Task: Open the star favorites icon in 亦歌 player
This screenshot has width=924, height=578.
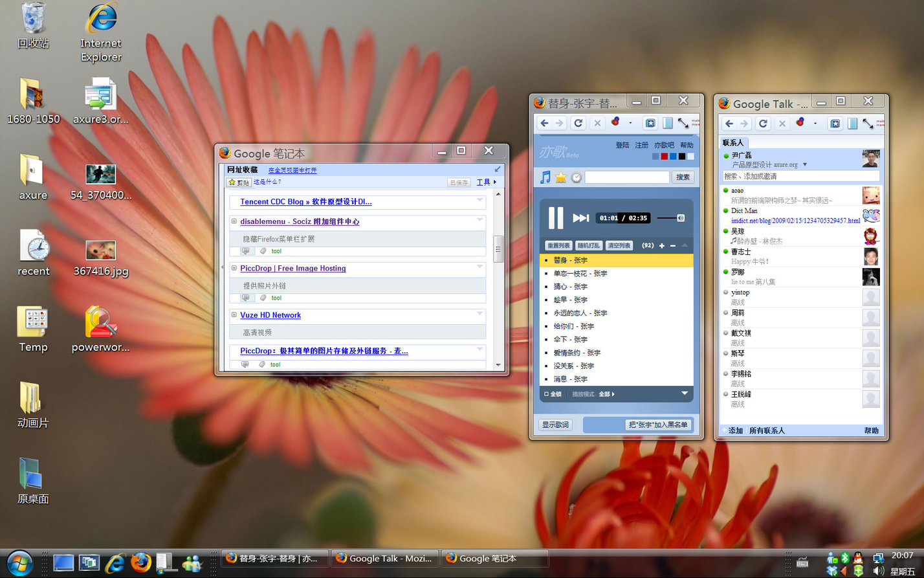Action: [560, 177]
